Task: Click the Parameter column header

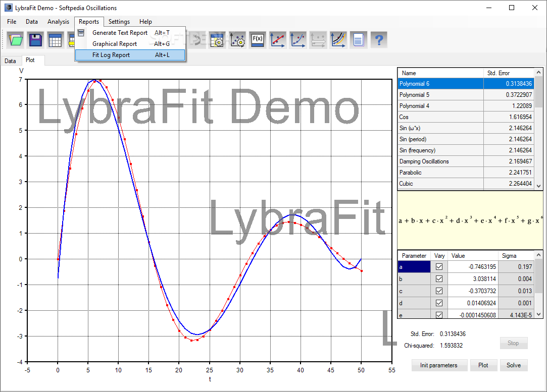Action: click(414, 256)
